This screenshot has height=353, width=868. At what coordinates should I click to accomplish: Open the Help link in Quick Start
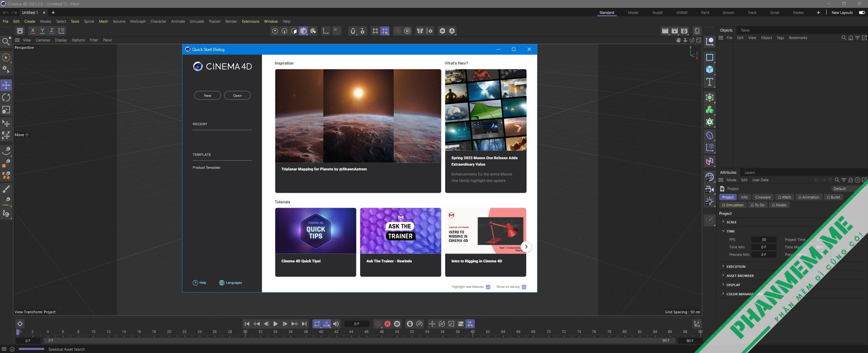[x=199, y=283]
